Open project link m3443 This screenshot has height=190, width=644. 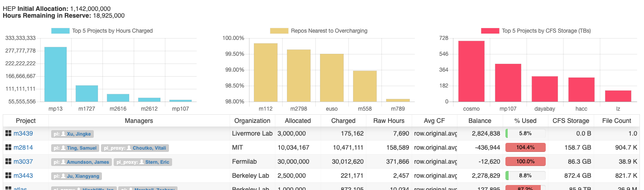tap(23, 176)
